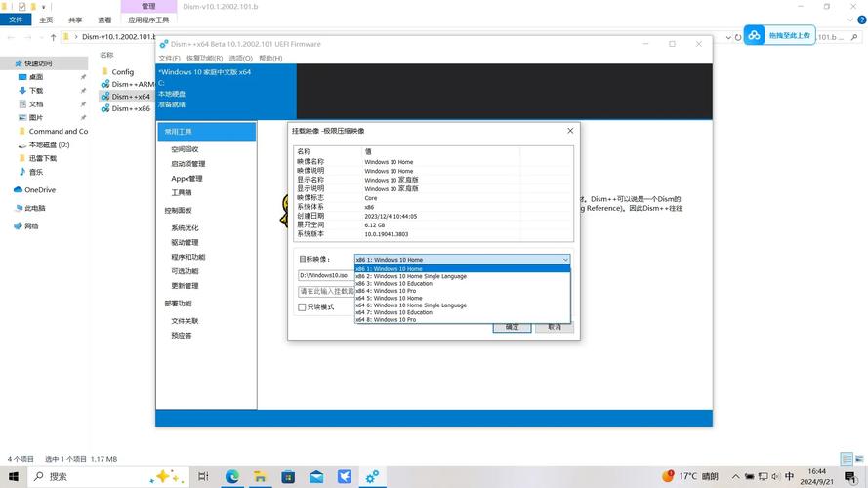Open 空间回收 in Dism++ sidebar

[x=185, y=149]
